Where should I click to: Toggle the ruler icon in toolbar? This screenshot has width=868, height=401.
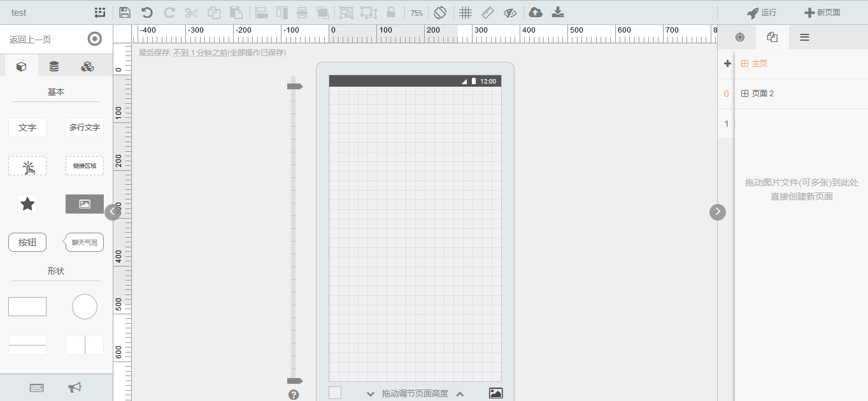pyautogui.click(x=488, y=13)
